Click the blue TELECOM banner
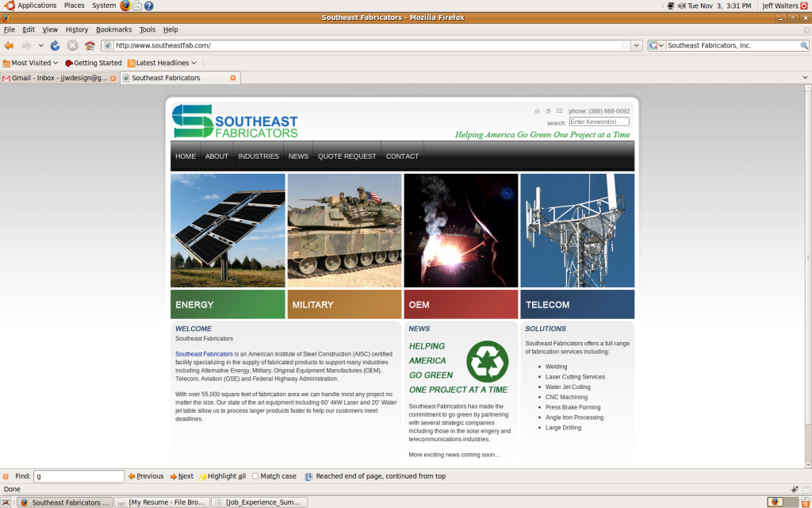Screen dimensions: 812x508 click(x=577, y=304)
